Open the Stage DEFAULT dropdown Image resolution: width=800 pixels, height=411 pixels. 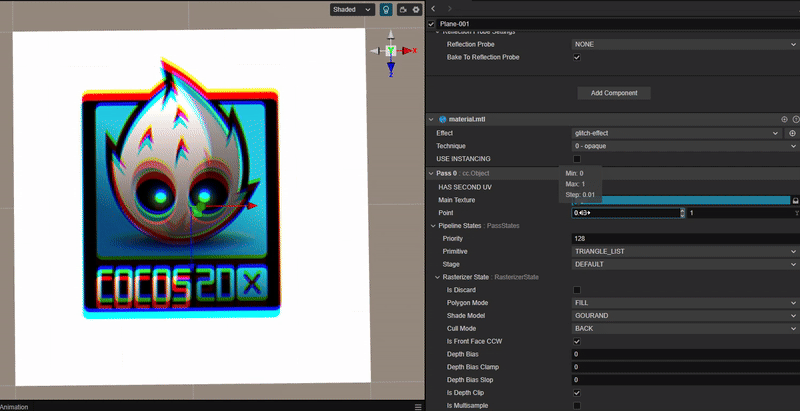[x=685, y=264]
